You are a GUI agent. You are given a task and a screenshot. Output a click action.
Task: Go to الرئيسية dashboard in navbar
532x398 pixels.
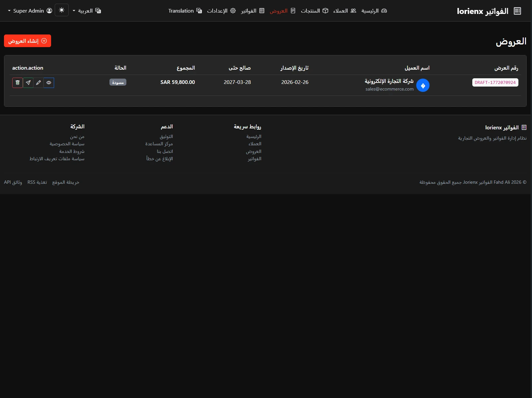[x=374, y=11]
